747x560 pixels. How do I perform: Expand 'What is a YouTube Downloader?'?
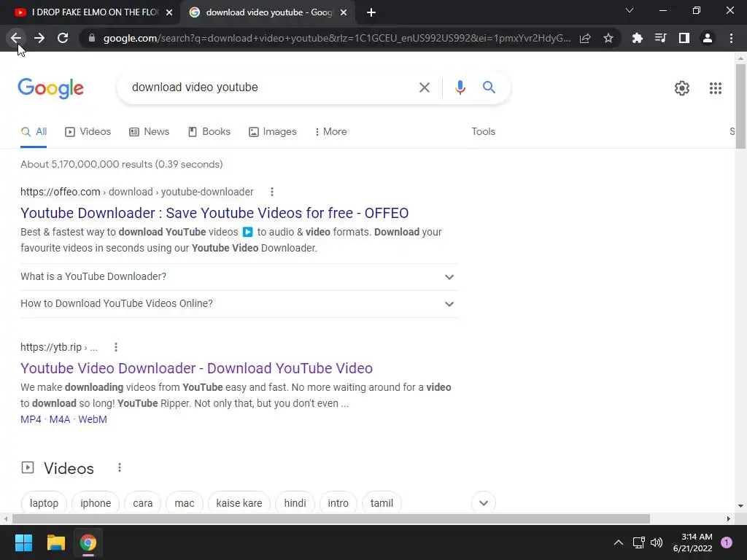239,276
